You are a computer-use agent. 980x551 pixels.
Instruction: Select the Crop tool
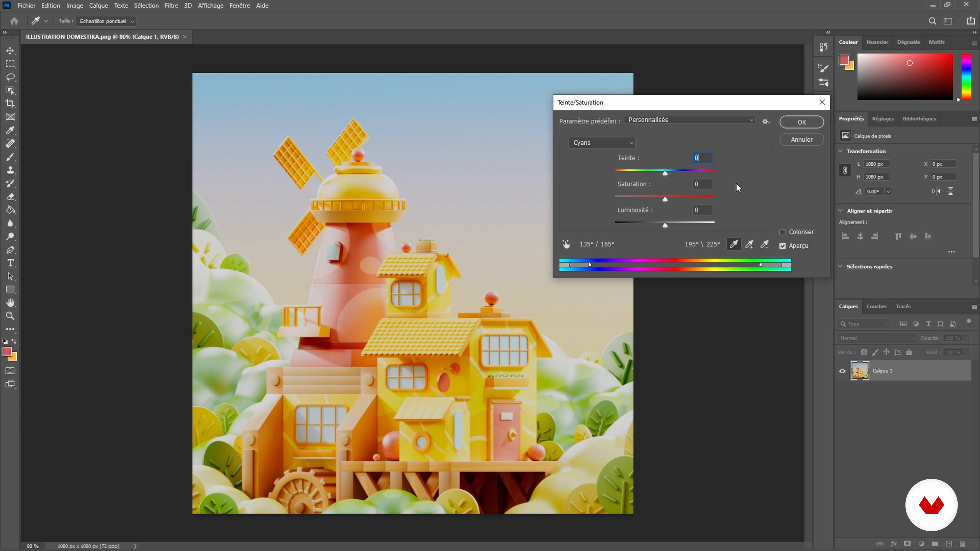tap(10, 103)
